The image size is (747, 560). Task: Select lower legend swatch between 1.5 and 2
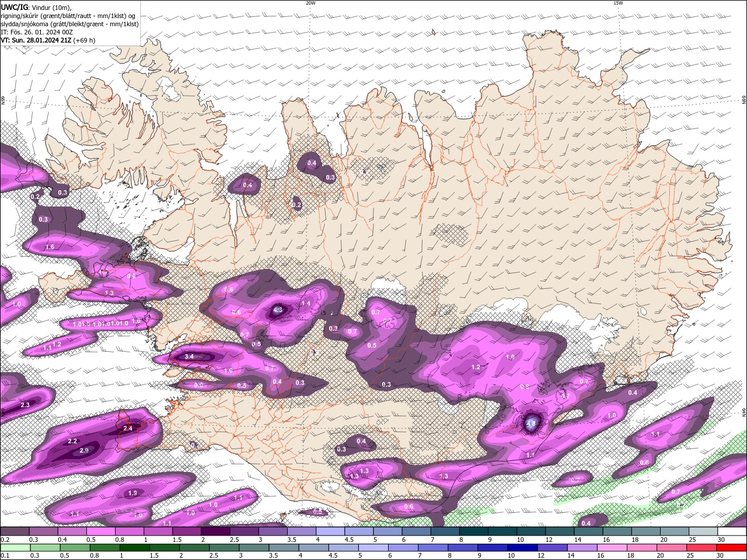(x=164, y=548)
